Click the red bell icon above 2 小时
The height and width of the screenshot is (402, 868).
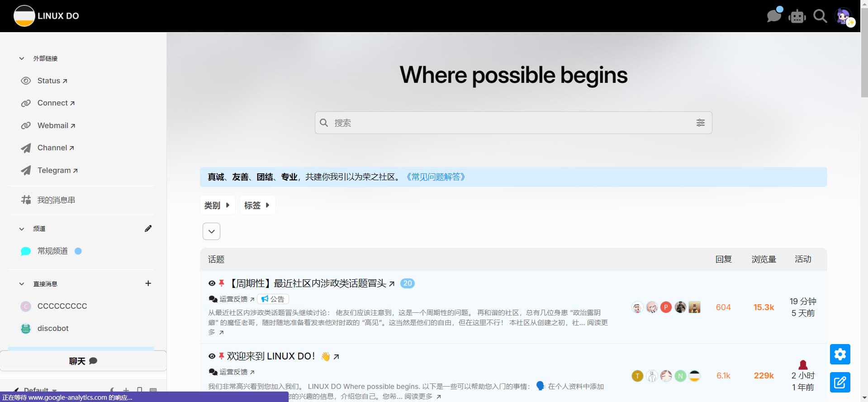point(803,365)
